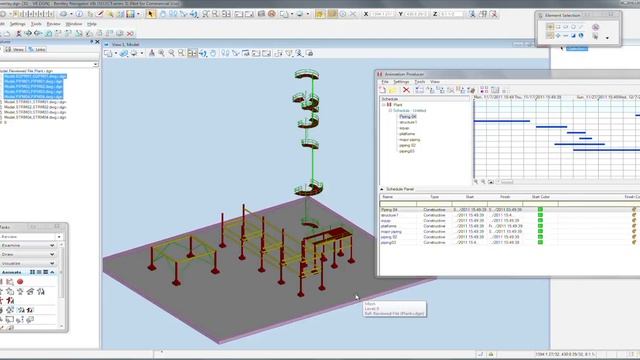Viewport: 640px width, 360px height.
Task: Select the Element Selection arrow tool
Action: pyautogui.click(x=151, y=14)
